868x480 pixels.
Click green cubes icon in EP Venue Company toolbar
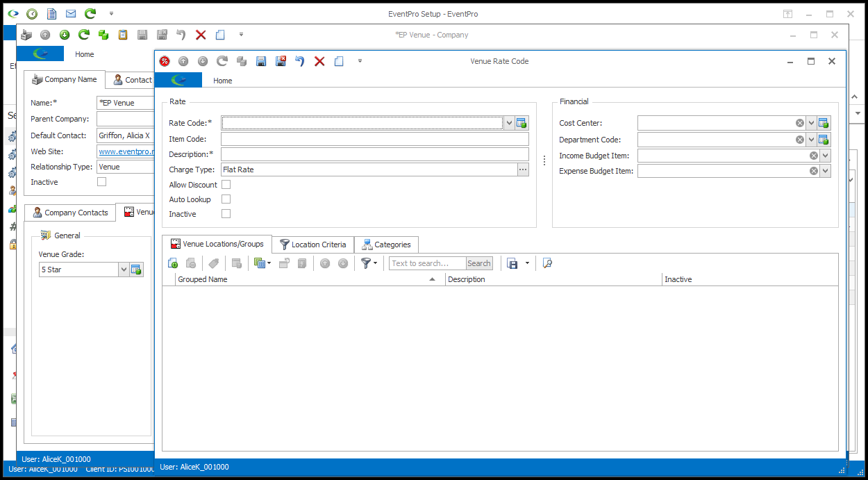(103, 35)
